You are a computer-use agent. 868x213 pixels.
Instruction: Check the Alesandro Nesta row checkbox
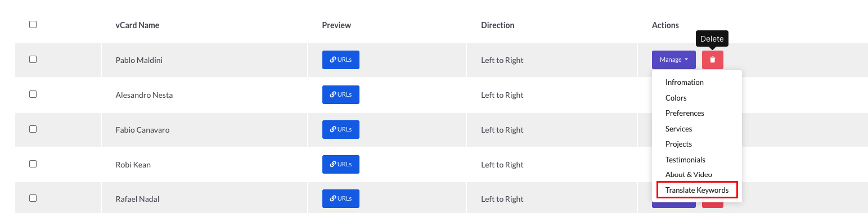click(33, 94)
